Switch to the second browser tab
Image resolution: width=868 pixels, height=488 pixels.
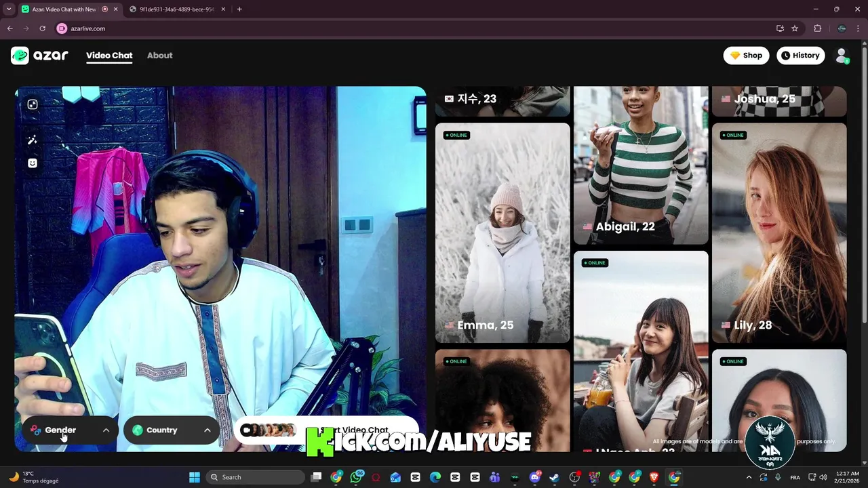[176, 9]
